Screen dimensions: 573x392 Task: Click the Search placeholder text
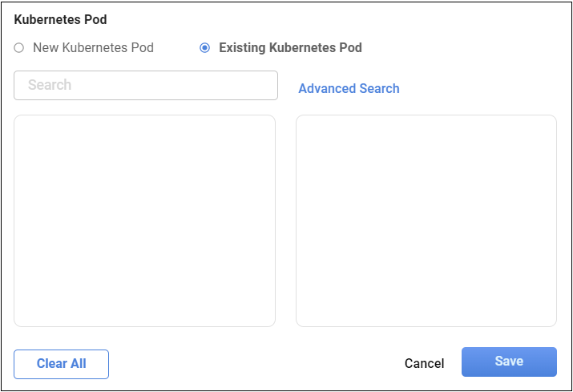click(x=50, y=85)
